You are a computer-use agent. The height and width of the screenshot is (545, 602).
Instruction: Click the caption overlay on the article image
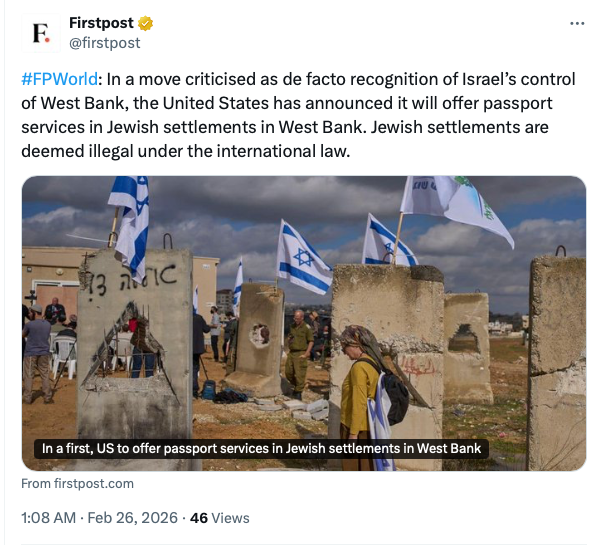261,449
